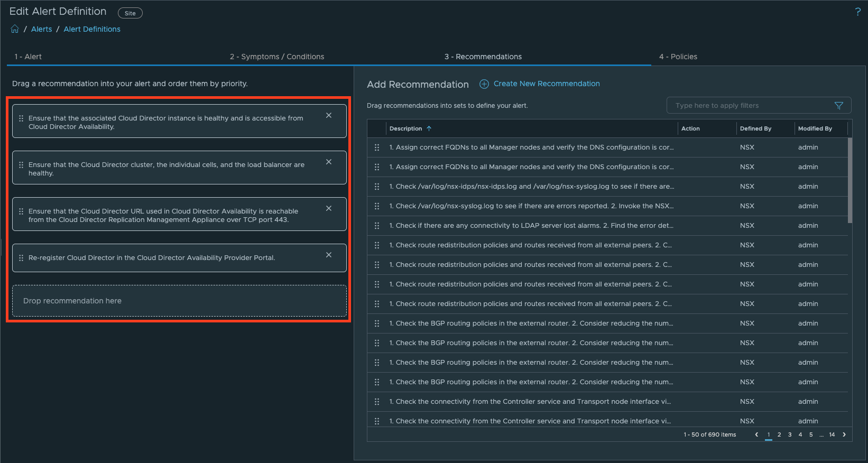The image size is (868, 463).
Task: Go to the previous page of recommendations
Action: click(756, 434)
